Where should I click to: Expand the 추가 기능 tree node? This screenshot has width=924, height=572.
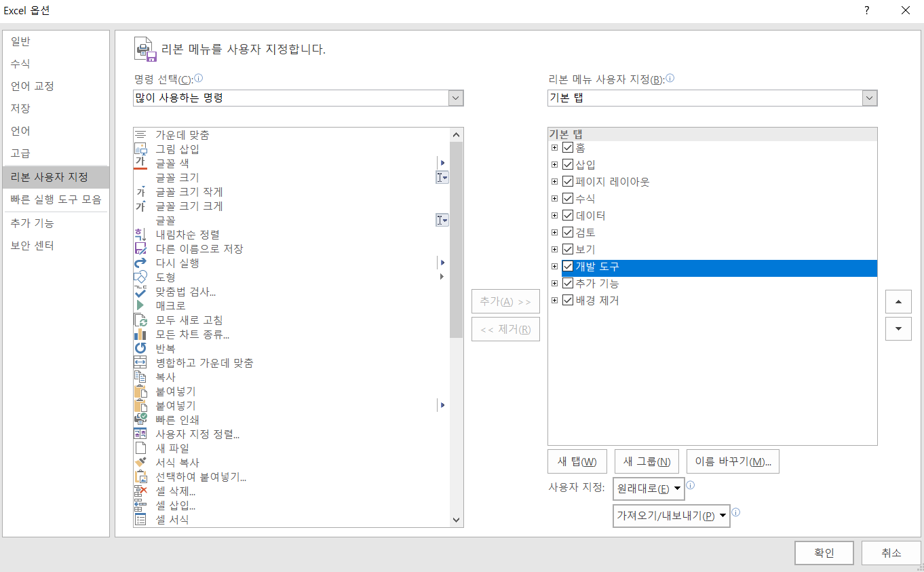click(554, 283)
